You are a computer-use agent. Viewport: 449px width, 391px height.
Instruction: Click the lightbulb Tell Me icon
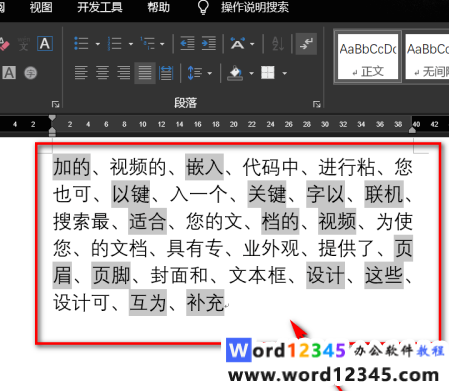[x=203, y=7]
